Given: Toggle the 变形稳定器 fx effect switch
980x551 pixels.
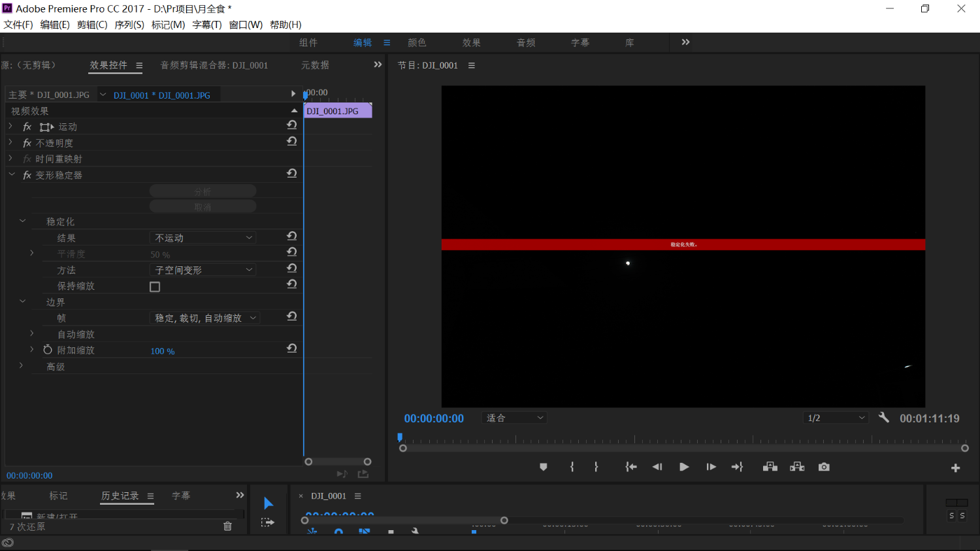Looking at the screenshot, I should coord(27,175).
